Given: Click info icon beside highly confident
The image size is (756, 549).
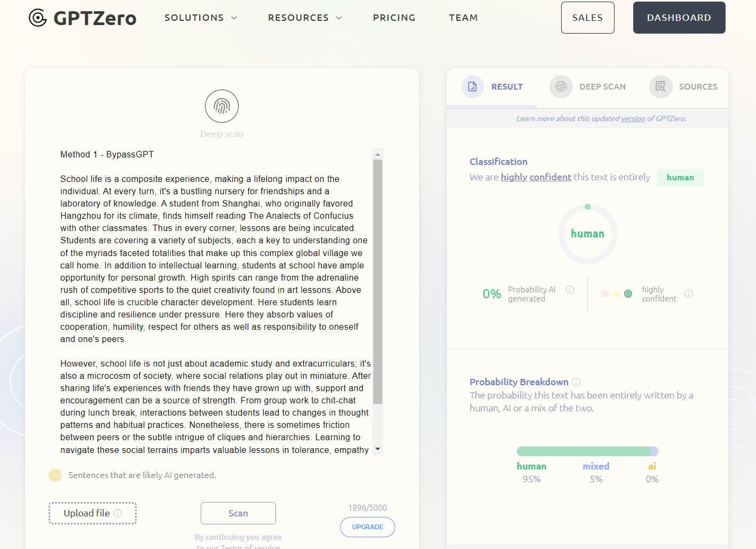Looking at the screenshot, I should [x=689, y=293].
